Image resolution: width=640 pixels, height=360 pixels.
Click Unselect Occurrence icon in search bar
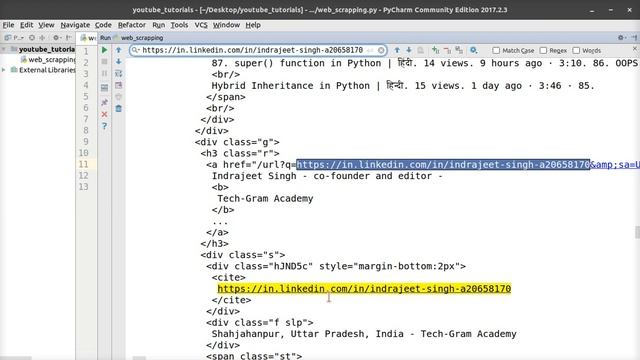coord(447,50)
